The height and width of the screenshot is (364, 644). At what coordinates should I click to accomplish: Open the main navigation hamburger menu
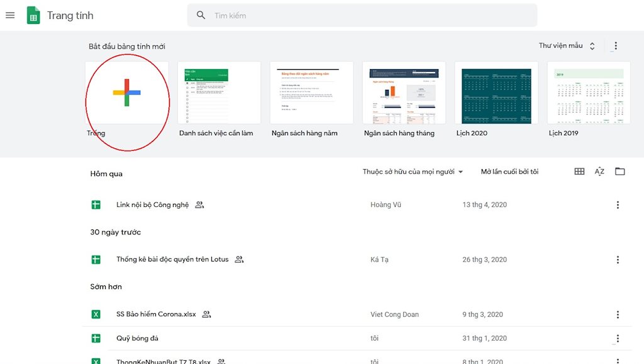pyautogui.click(x=9, y=15)
